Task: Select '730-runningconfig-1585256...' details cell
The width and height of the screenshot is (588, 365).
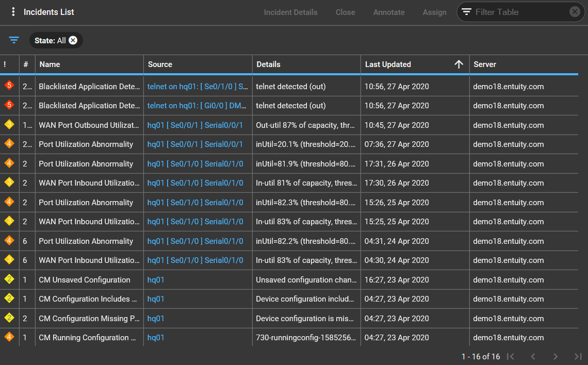Action: point(306,338)
